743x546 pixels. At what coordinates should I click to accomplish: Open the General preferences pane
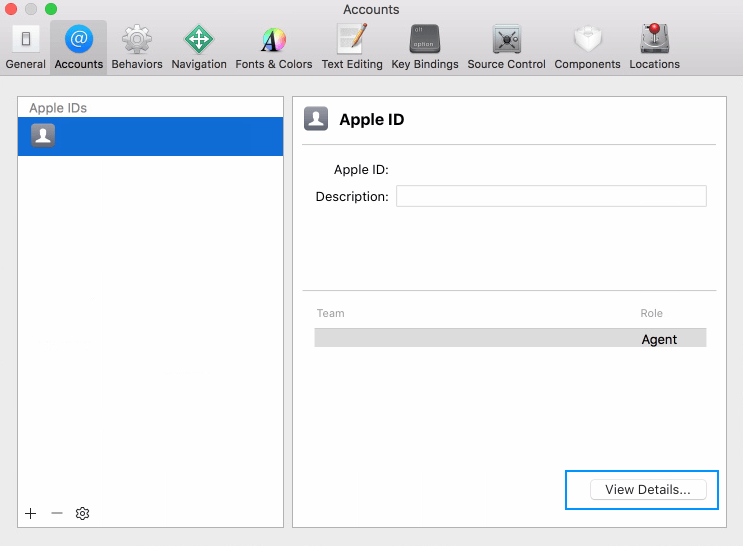click(25, 47)
